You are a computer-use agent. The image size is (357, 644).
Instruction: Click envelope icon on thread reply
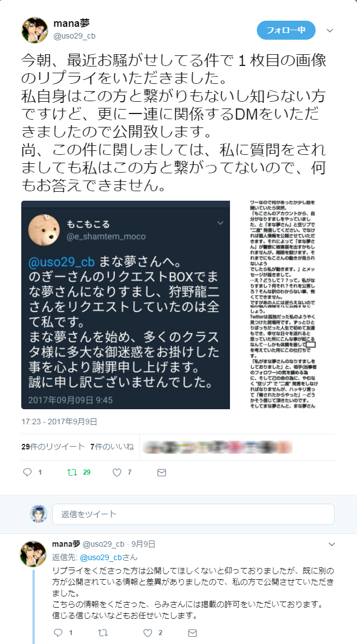point(192,632)
